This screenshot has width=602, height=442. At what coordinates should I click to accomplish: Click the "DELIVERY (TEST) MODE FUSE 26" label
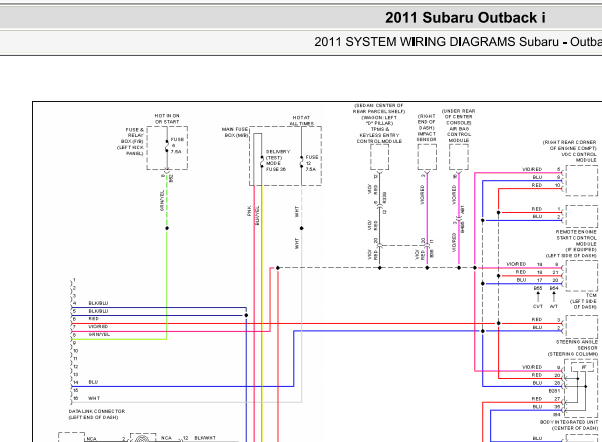coord(278,161)
